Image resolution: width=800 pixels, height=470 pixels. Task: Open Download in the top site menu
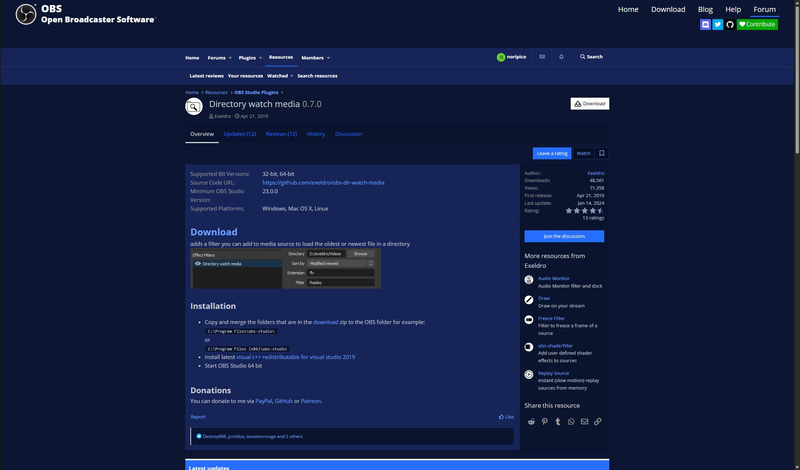668,9
